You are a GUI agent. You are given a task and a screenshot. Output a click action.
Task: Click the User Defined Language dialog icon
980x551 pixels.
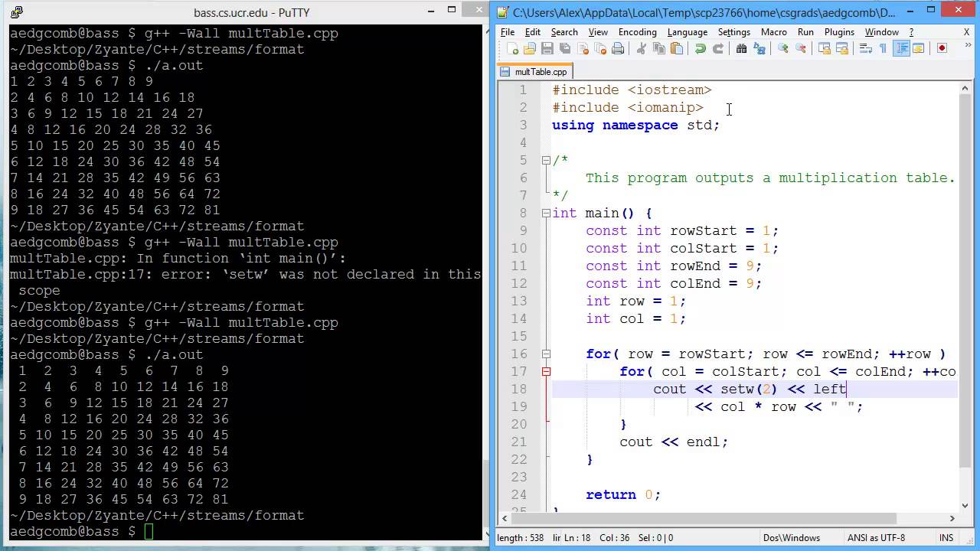(x=919, y=48)
